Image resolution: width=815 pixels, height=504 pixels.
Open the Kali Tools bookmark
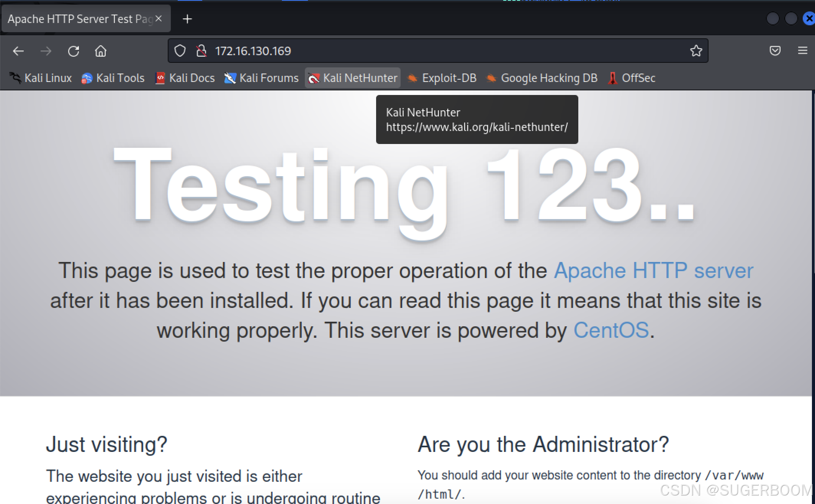(113, 78)
